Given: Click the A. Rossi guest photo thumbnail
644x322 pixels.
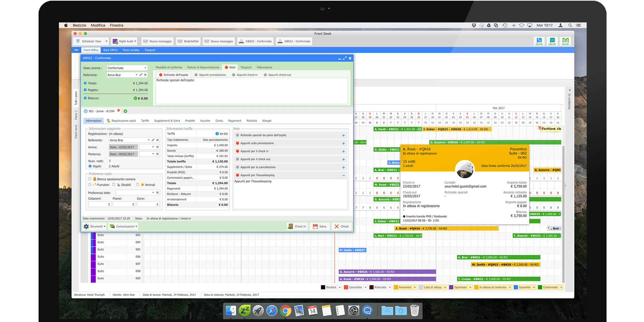Looking at the screenshot, I should click(x=465, y=169).
